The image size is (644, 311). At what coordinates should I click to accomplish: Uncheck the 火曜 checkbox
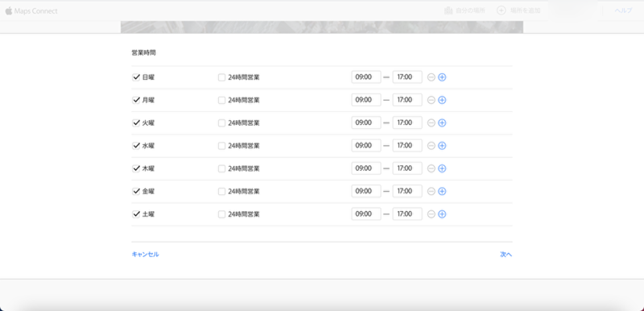point(136,122)
